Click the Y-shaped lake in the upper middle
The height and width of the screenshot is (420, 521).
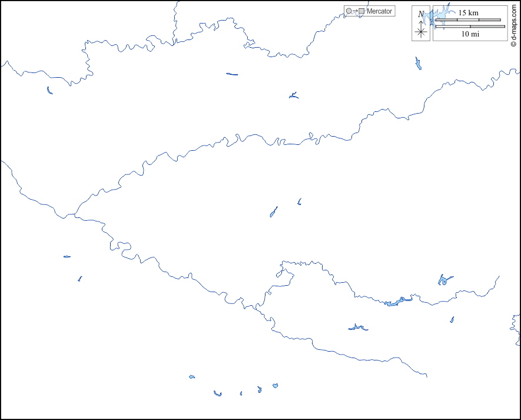click(293, 95)
